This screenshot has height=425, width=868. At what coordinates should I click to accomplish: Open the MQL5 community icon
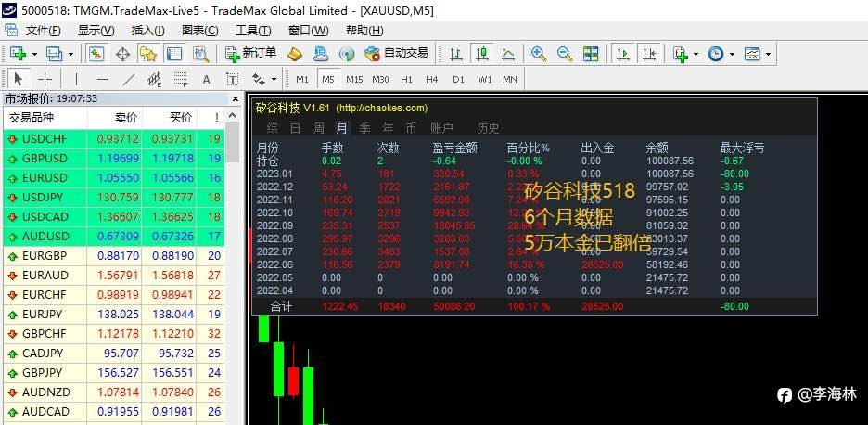click(x=321, y=54)
